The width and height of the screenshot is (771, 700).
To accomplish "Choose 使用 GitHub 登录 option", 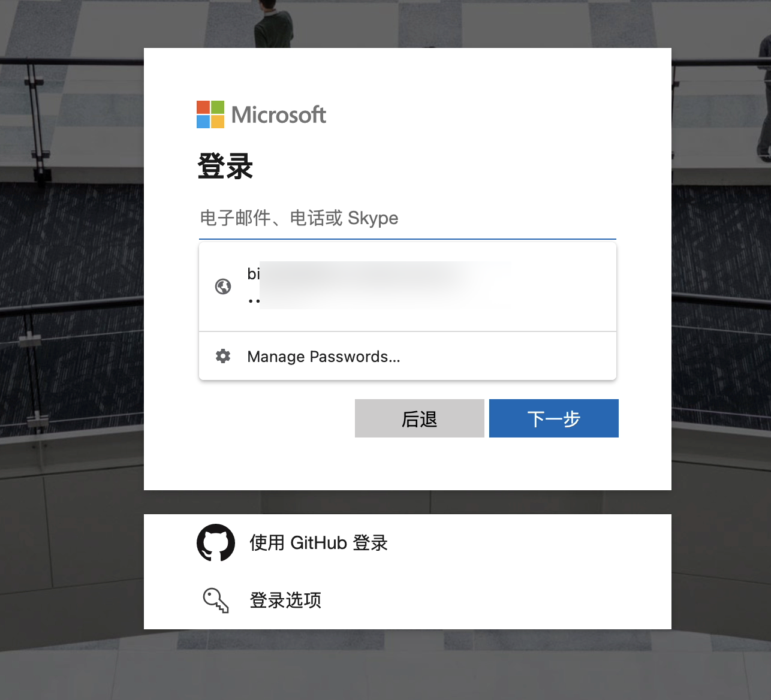I will pos(318,543).
